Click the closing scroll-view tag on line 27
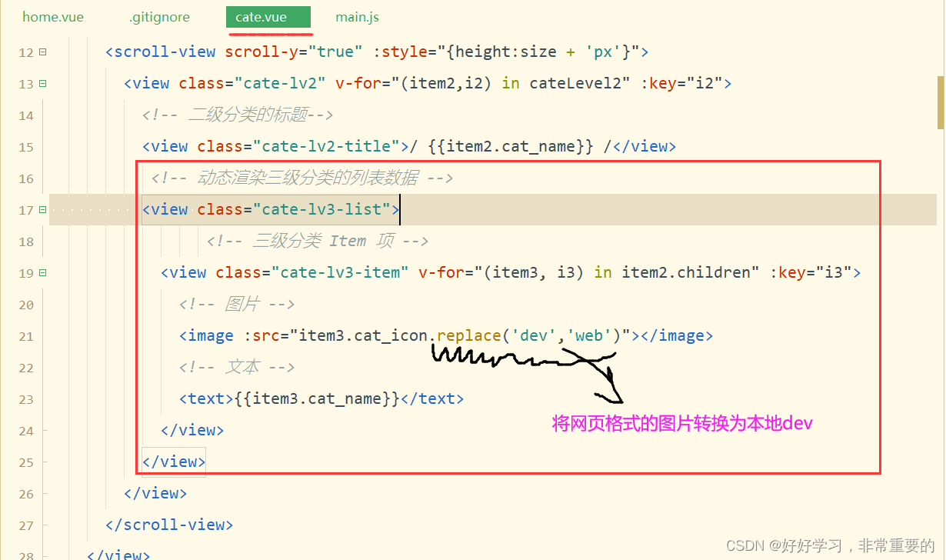Screen dimensions: 946x560 pos(169,525)
